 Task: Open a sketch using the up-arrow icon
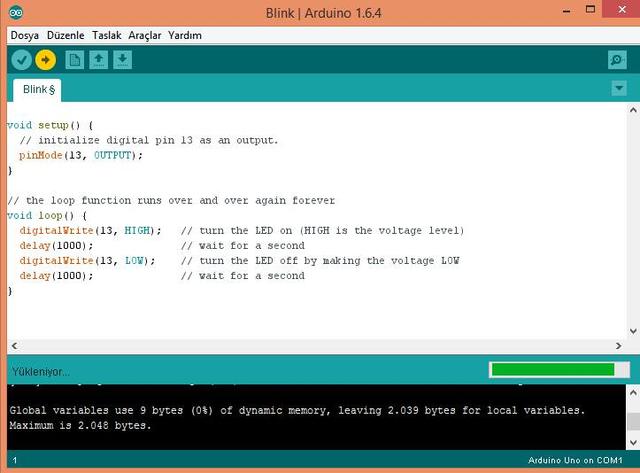98,60
